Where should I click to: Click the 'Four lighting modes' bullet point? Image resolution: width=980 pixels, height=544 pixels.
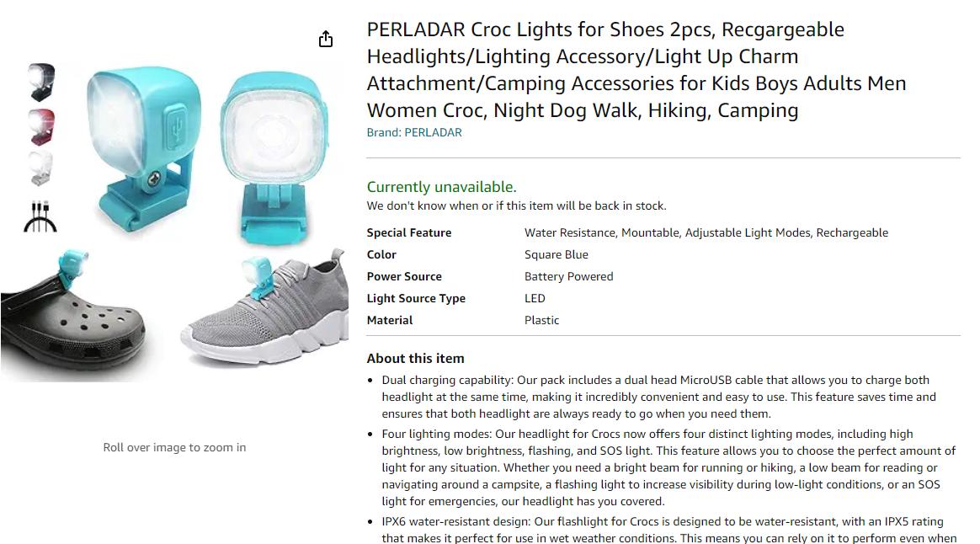coord(668,467)
